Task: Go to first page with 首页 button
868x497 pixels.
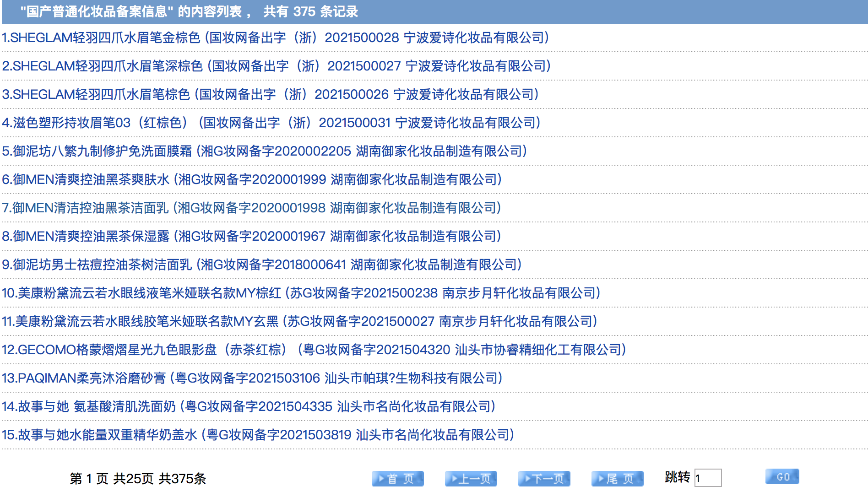Action: (x=398, y=479)
